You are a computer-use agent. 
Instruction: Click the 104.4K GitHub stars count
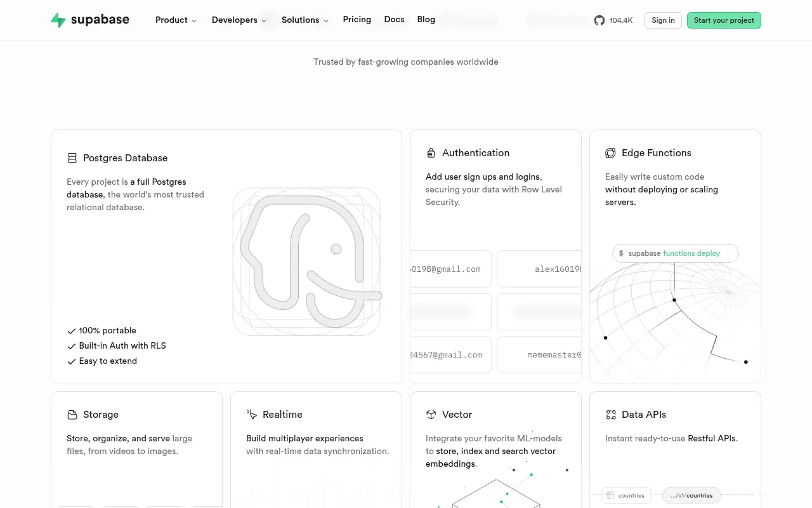[x=621, y=20]
